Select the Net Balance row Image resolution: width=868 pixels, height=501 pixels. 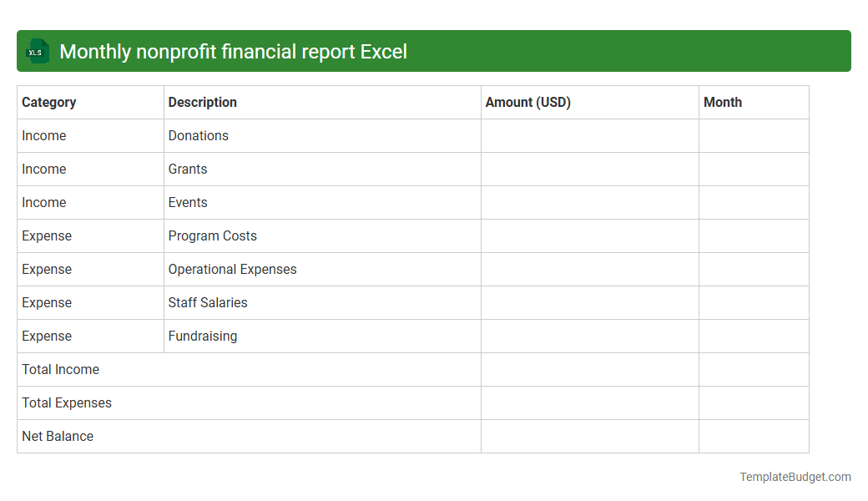[58, 436]
